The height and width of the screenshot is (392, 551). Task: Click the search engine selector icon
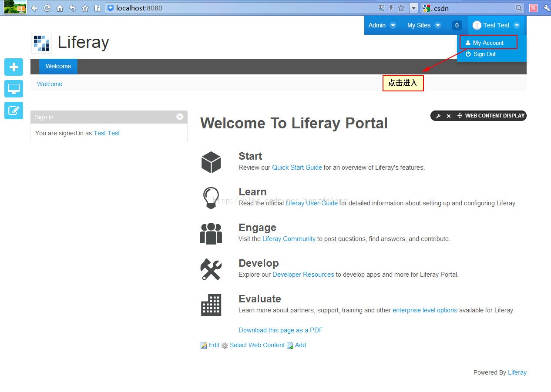point(427,8)
